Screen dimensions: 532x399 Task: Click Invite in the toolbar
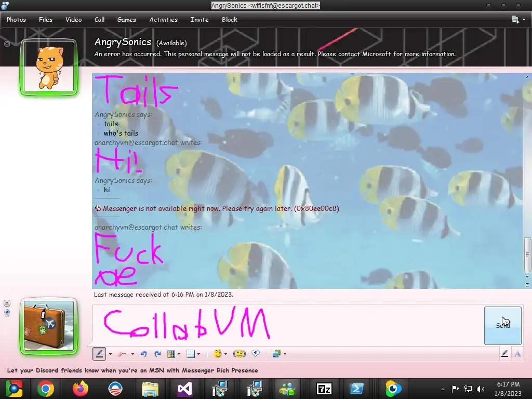pos(199,20)
